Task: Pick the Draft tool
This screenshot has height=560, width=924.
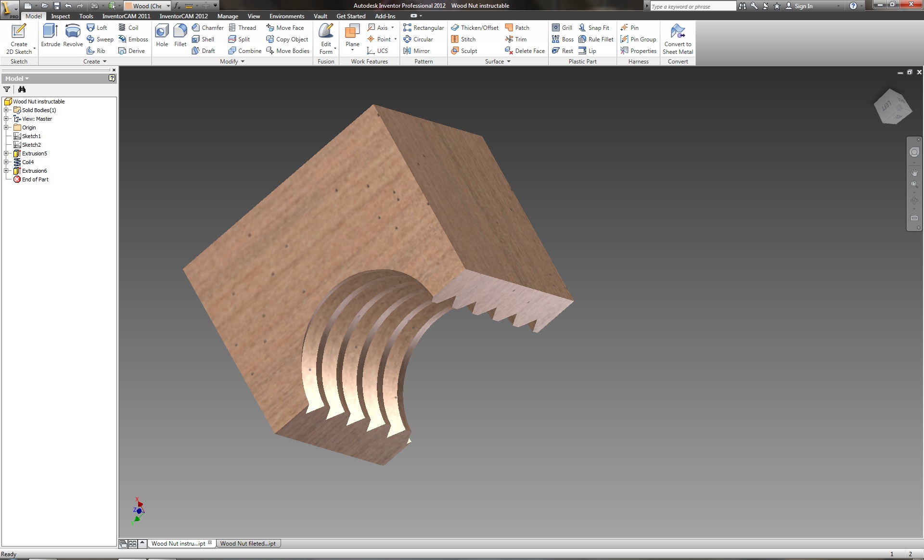Action: tap(203, 51)
